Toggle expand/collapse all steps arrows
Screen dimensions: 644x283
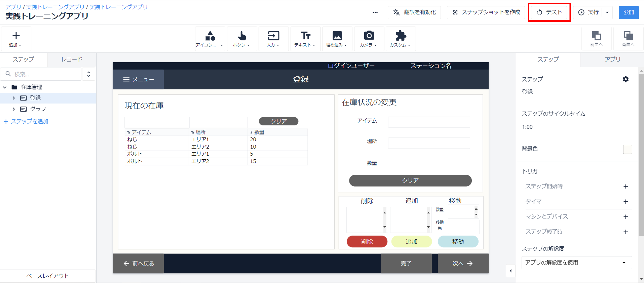click(x=89, y=74)
